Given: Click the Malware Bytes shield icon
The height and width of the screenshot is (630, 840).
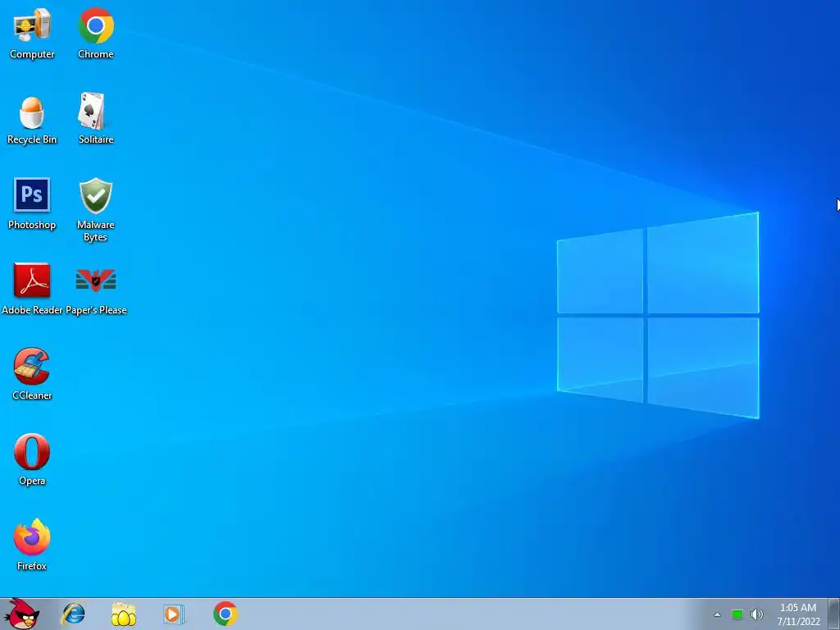Looking at the screenshot, I should click(x=96, y=195).
